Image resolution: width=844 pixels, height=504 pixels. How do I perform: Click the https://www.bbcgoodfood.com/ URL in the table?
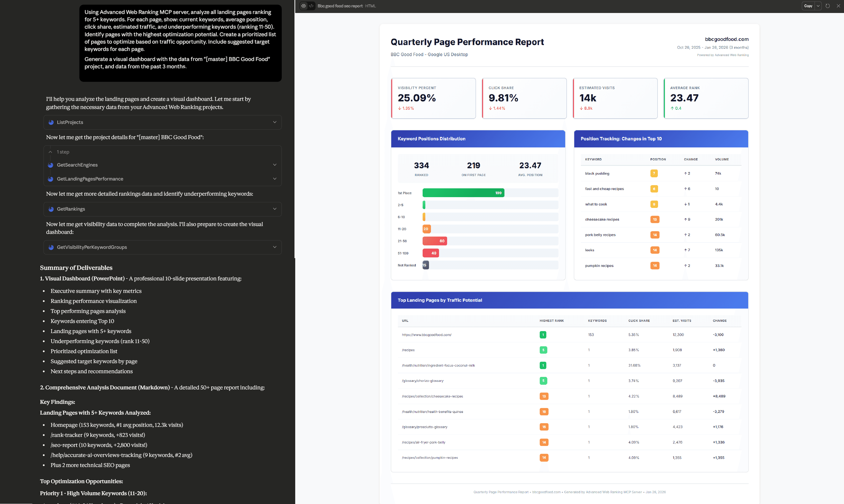(x=427, y=335)
